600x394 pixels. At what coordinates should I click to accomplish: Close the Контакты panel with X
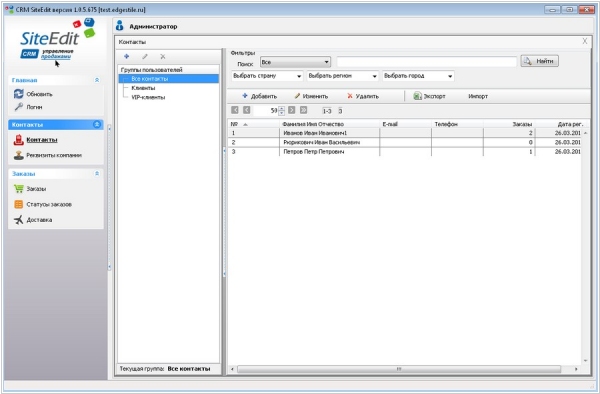584,41
